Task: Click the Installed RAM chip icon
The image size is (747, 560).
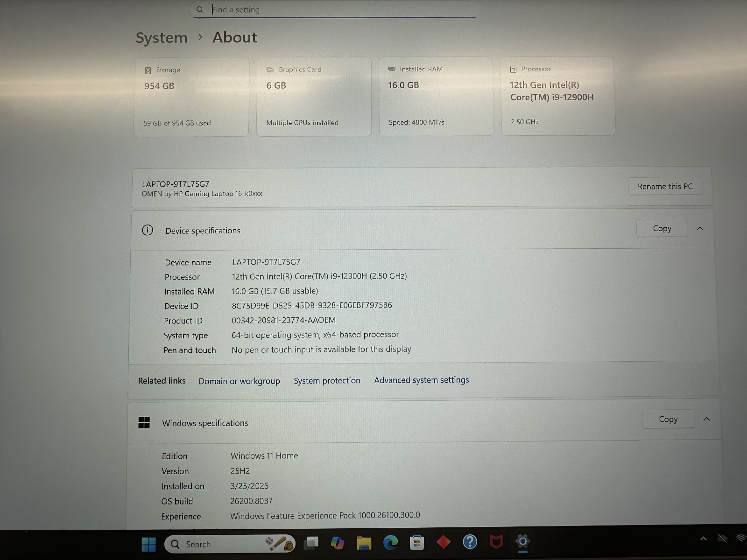Action: [x=392, y=69]
